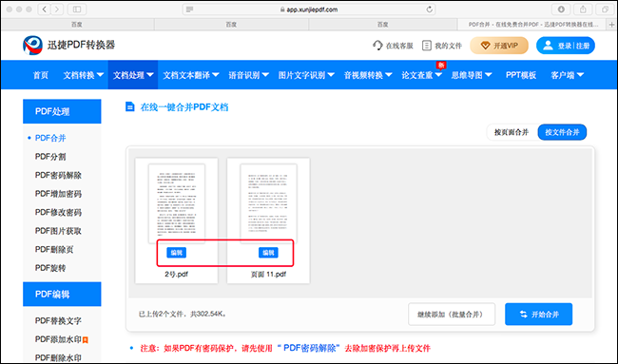Click the 登录|注册 user button

pyautogui.click(x=565, y=46)
